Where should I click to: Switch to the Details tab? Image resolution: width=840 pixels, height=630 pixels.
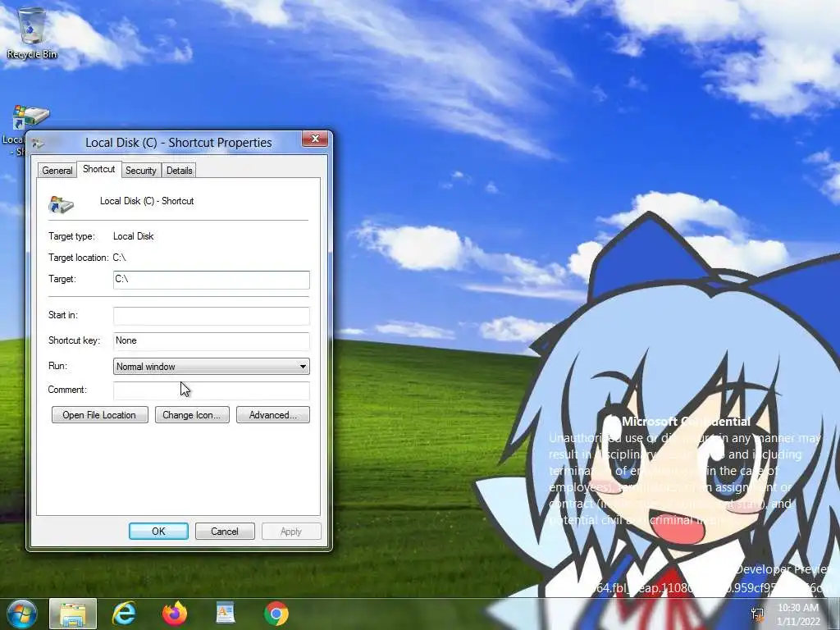click(179, 171)
